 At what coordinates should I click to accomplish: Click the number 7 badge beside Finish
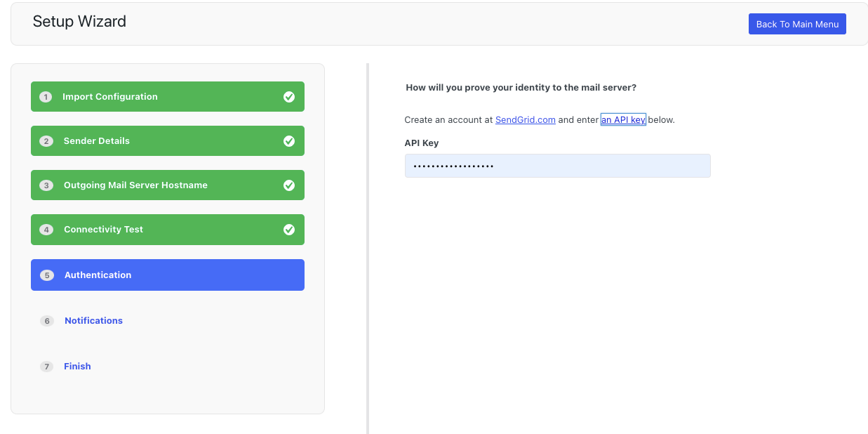(47, 367)
